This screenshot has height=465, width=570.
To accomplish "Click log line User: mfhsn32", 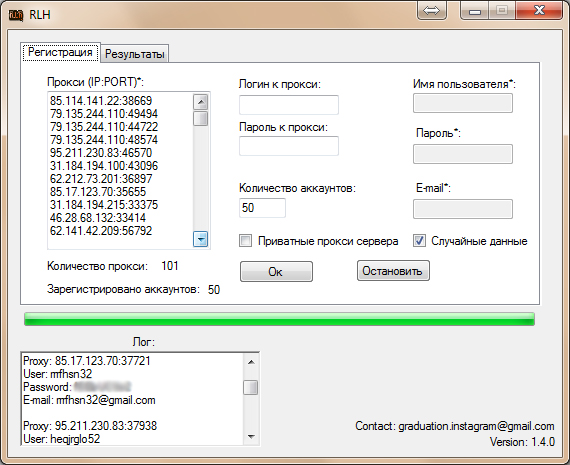I will [58, 374].
